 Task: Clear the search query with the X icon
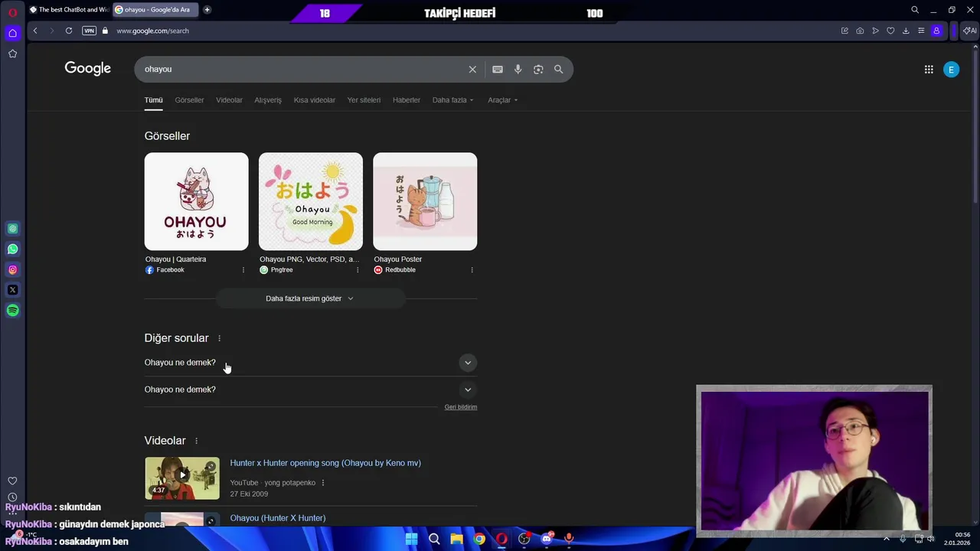472,69
